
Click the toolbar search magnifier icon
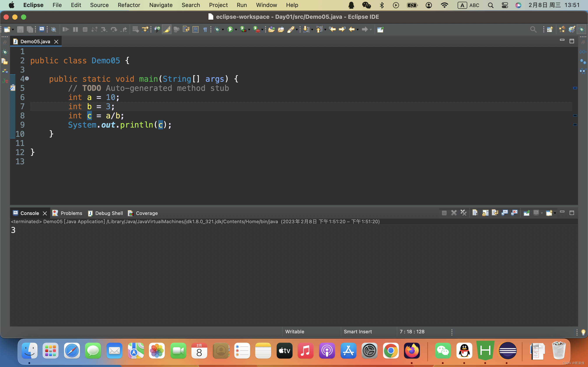pos(533,29)
